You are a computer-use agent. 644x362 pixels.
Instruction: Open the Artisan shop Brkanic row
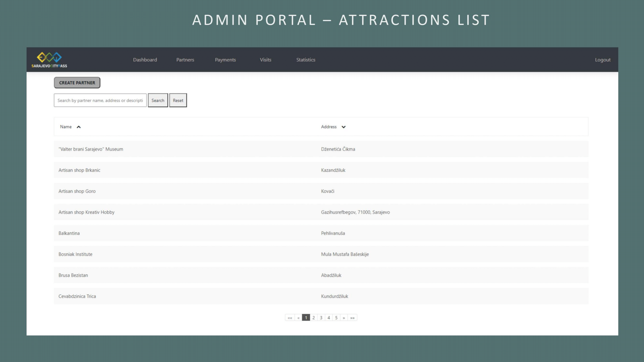pos(321,170)
